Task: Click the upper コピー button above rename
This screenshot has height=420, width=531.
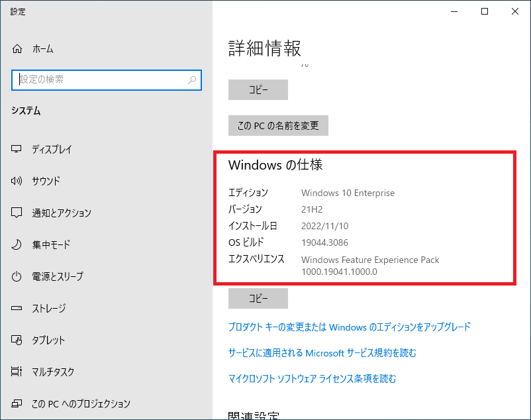Action: pyautogui.click(x=258, y=89)
